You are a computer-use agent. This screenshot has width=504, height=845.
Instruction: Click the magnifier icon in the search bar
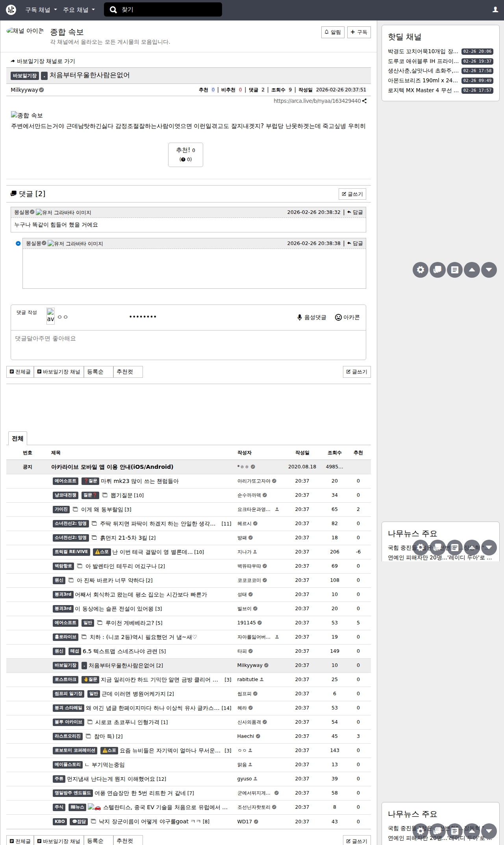(x=113, y=10)
